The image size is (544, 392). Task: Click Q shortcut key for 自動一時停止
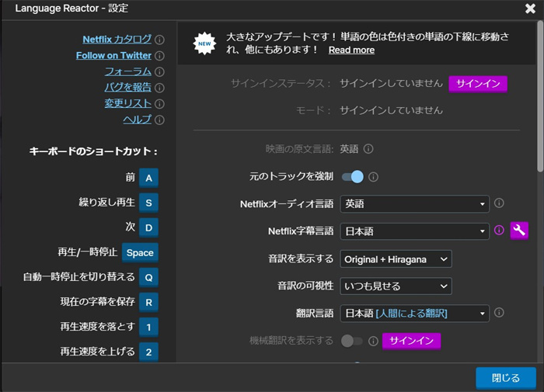coord(148,277)
